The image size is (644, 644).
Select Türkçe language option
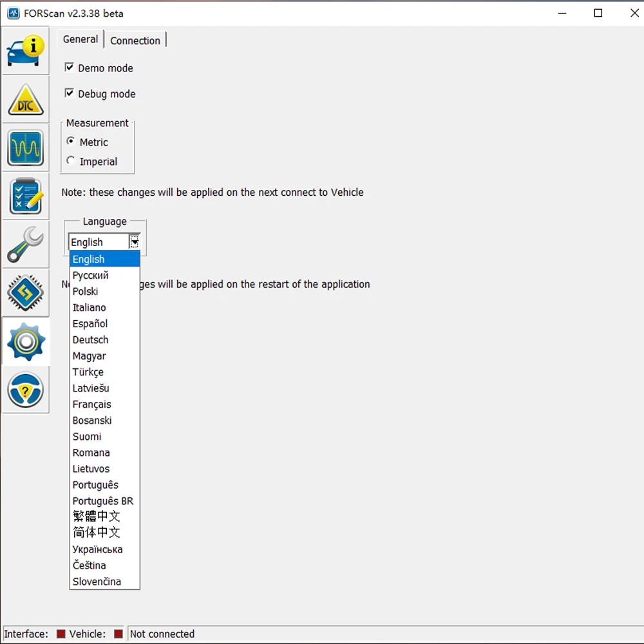(x=105, y=372)
